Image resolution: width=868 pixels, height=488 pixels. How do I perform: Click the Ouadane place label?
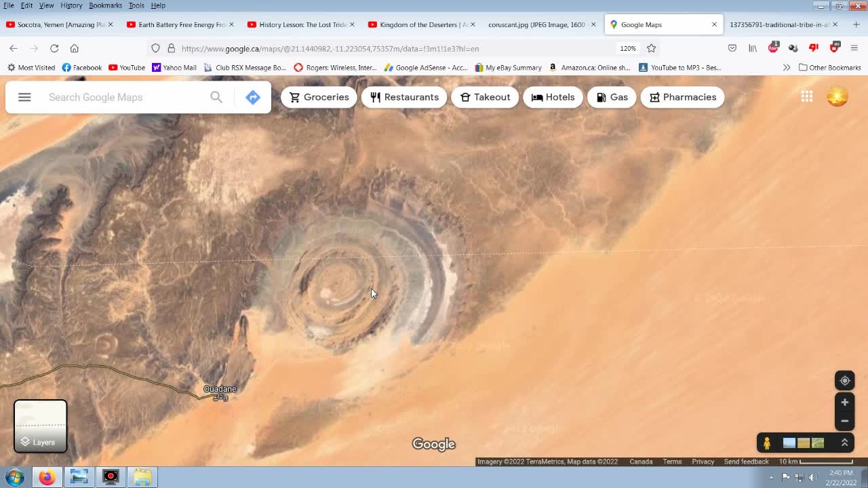[x=220, y=389]
